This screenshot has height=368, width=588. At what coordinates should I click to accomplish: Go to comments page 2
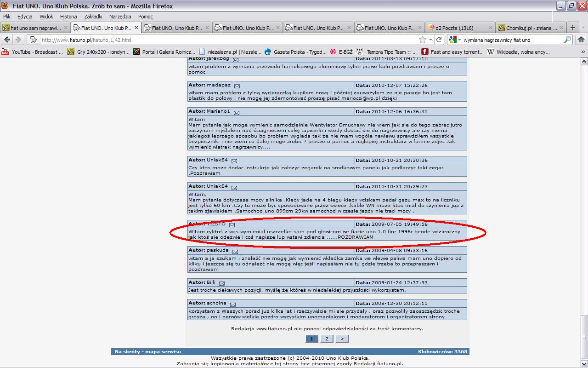pyautogui.click(x=327, y=339)
